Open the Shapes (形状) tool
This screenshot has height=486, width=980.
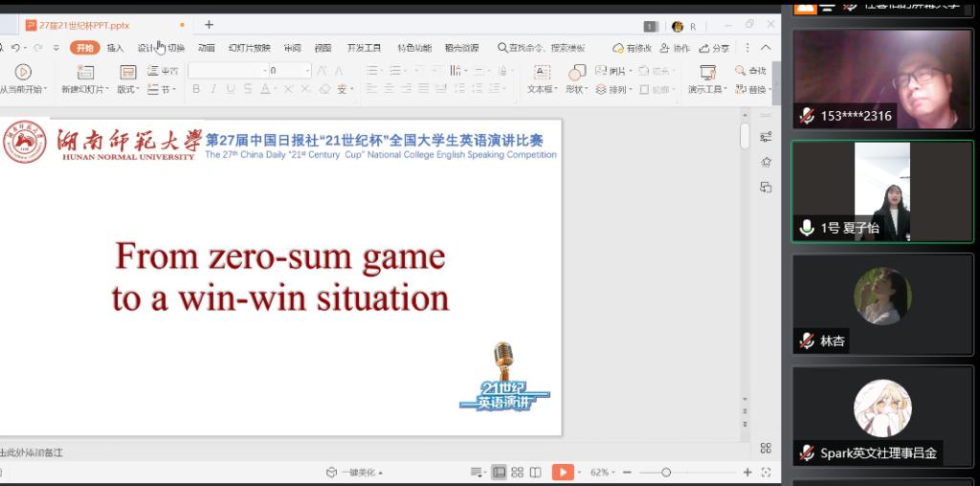tap(576, 73)
